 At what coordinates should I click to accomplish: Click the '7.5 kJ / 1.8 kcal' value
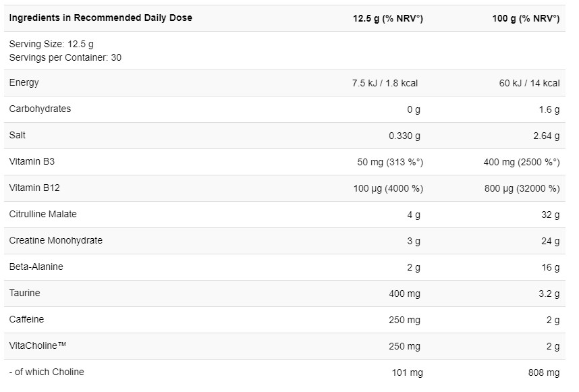click(385, 83)
